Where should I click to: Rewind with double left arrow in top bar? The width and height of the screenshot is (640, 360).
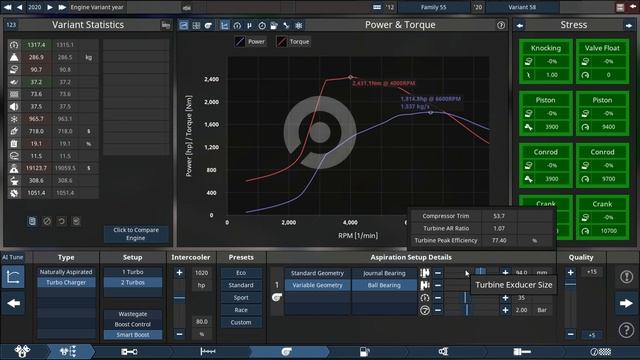[7, 7]
